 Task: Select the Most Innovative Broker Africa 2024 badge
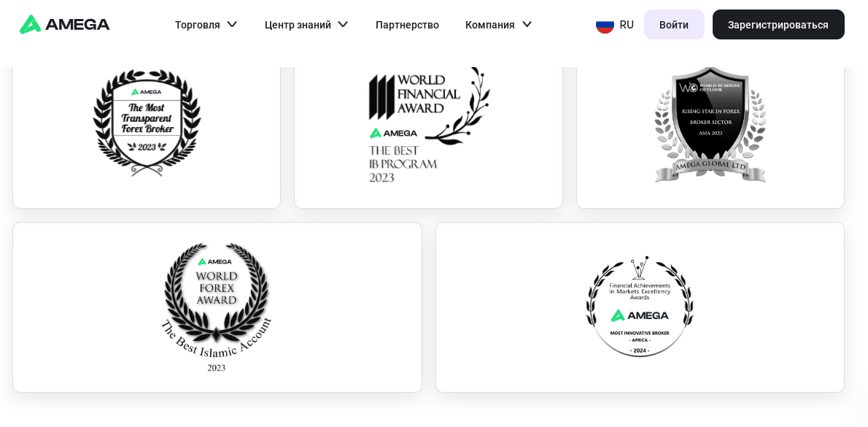pyautogui.click(x=640, y=307)
